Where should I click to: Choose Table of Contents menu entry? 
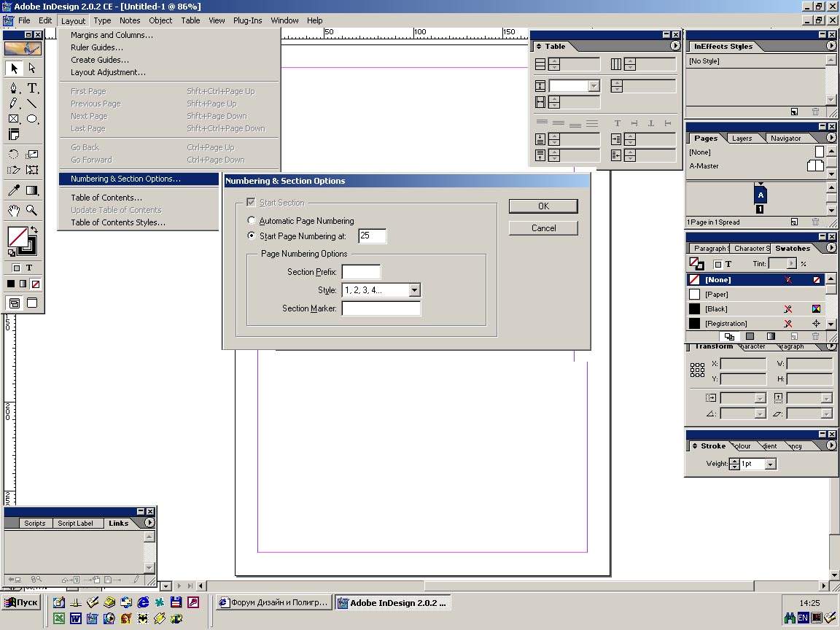point(106,198)
